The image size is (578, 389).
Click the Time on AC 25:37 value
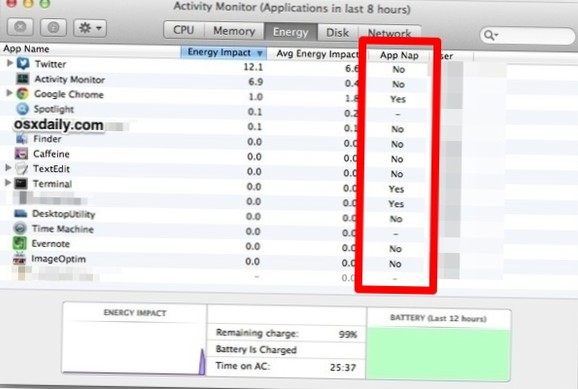[x=343, y=367]
